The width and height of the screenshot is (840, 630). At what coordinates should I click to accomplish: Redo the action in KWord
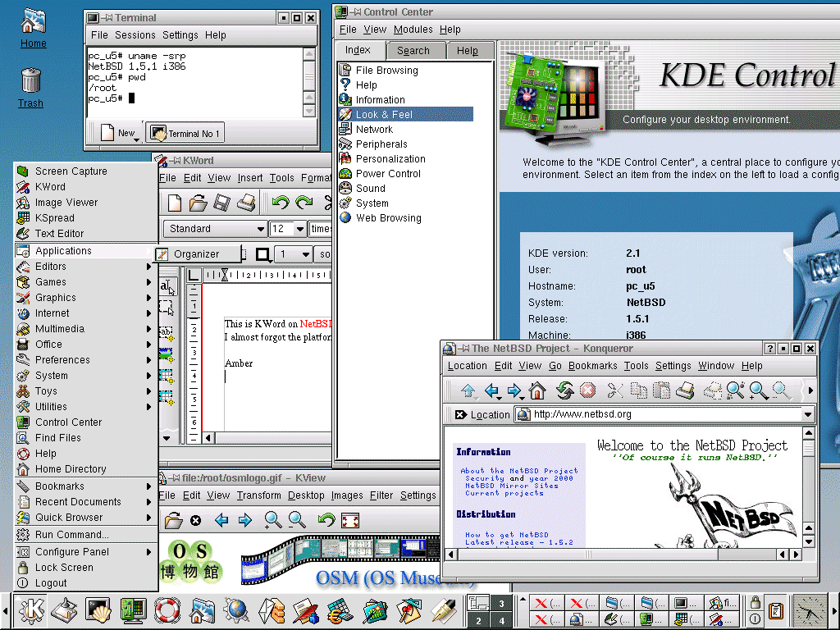304,203
